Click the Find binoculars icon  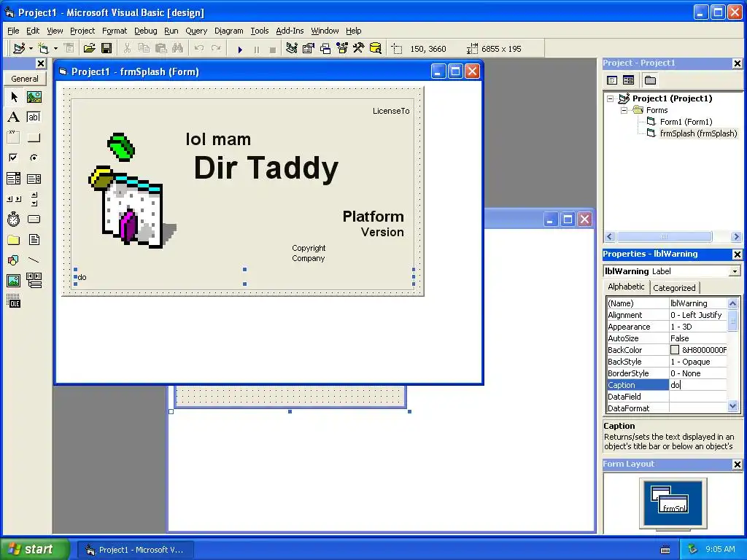(178, 49)
